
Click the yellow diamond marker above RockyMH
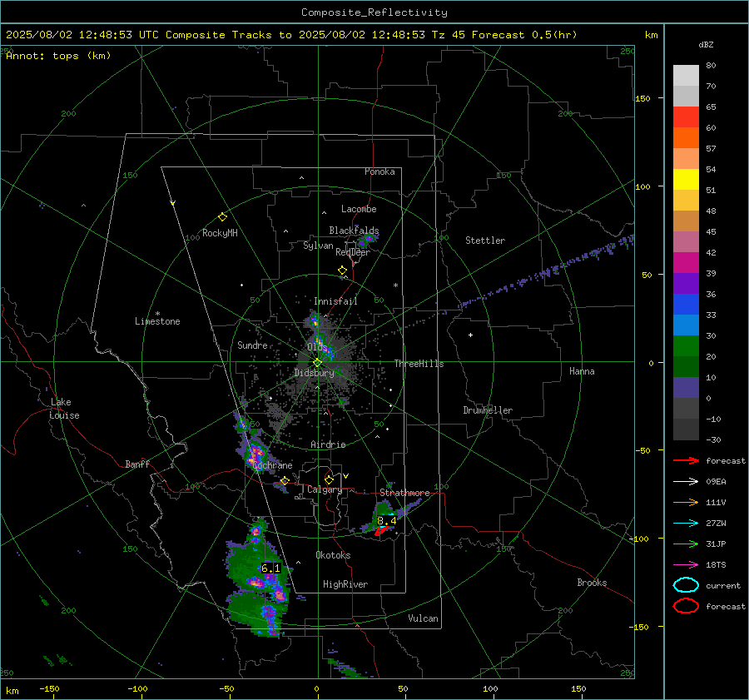tap(222, 217)
